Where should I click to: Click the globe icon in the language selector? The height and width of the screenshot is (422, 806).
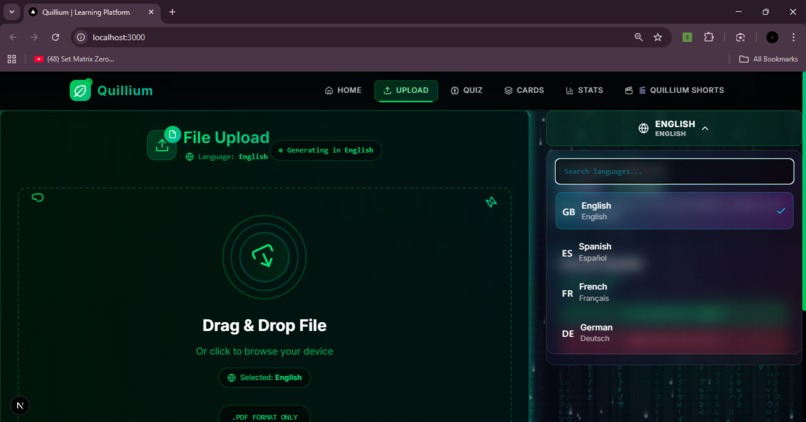644,129
